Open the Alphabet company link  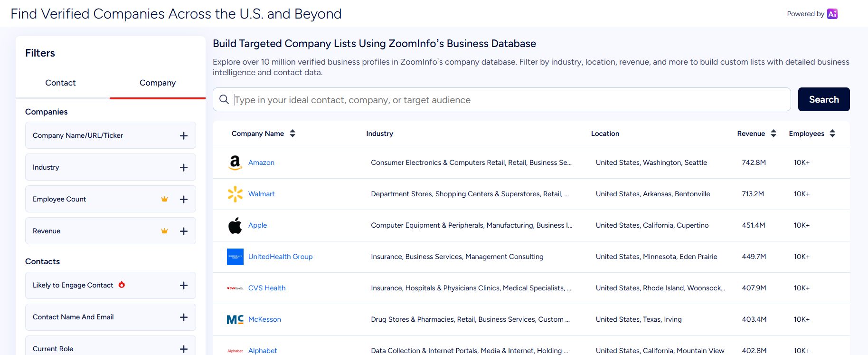[263, 351]
